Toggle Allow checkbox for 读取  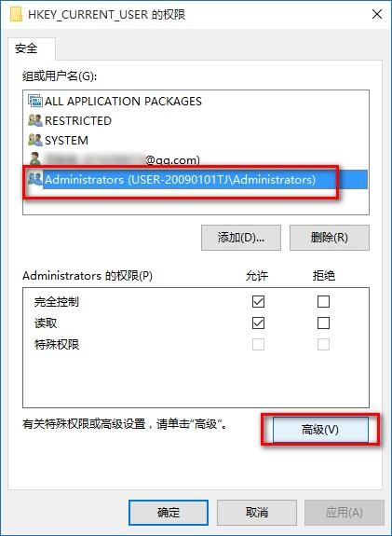[258, 323]
